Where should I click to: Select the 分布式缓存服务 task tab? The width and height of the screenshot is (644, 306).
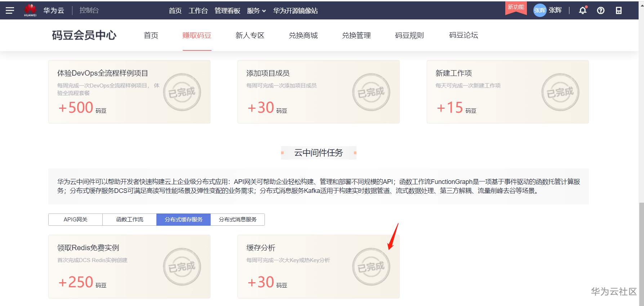pos(183,220)
